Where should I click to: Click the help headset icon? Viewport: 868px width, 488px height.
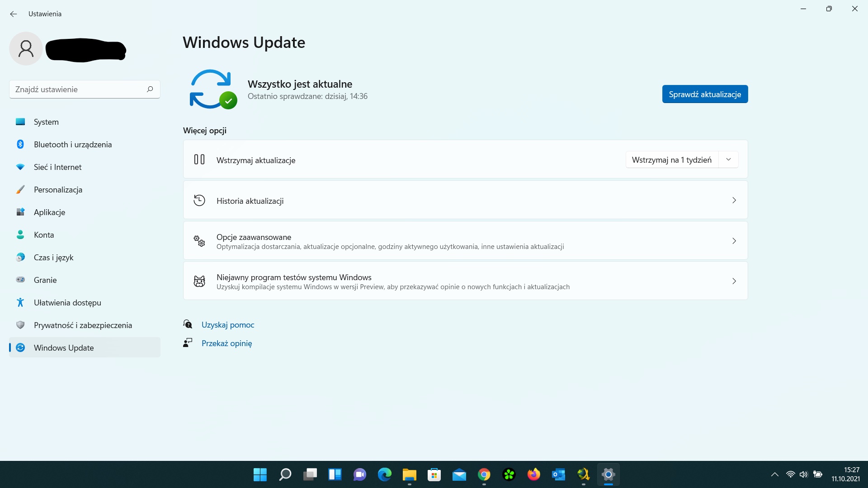click(188, 324)
